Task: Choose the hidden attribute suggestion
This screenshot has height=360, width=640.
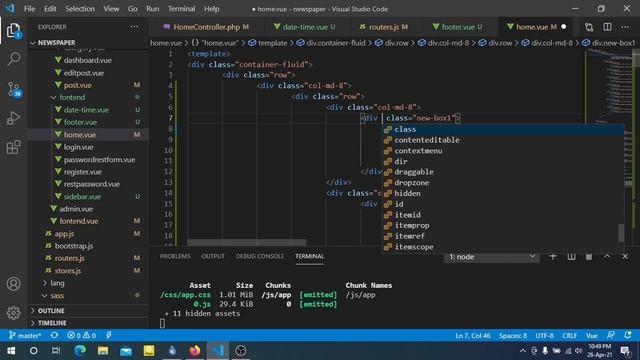Action: 502,193
